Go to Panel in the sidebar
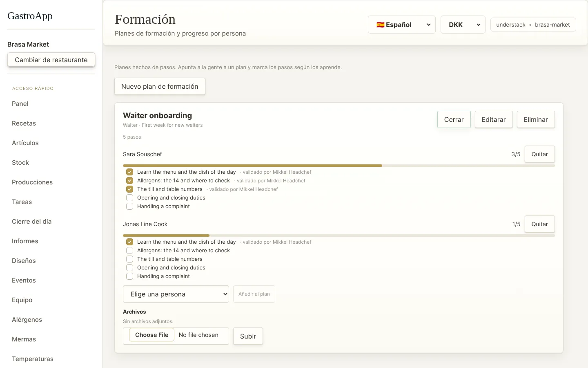The width and height of the screenshot is (588, 368). click(20, 104)
